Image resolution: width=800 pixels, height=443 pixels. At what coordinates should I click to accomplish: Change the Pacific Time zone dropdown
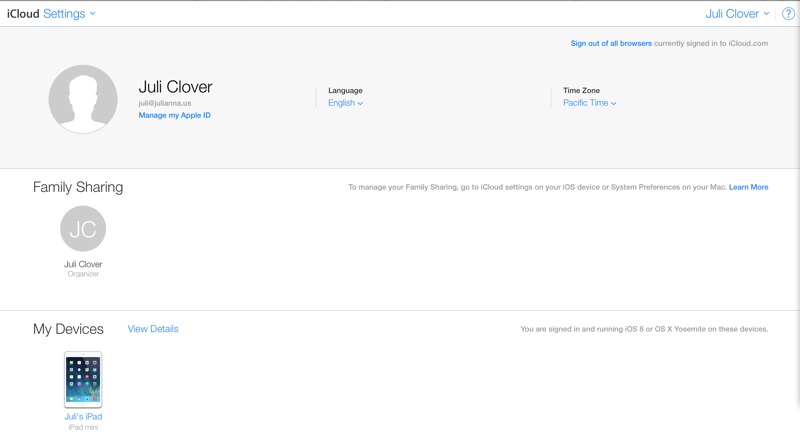[x=590, y=103]
